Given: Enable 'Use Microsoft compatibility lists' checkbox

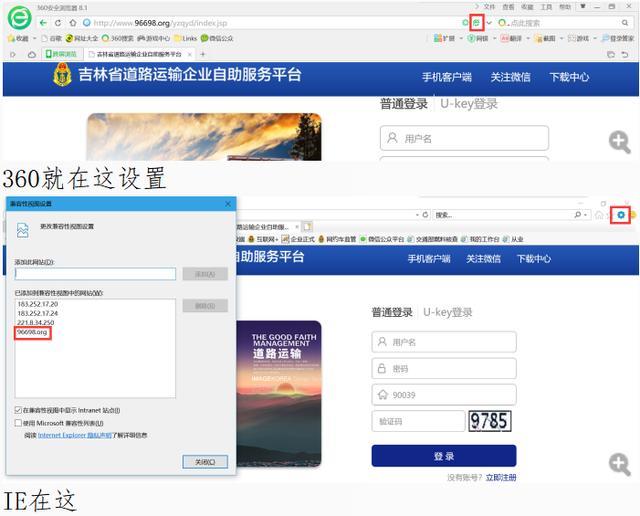Looking at the screenshot, I should pos(19,422).
